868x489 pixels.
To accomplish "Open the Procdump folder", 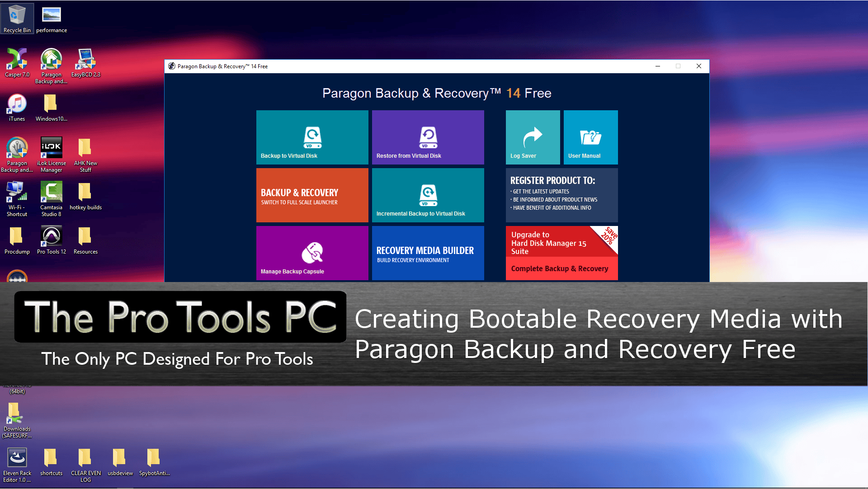I will pyautogui.click(x=17, y=240).
